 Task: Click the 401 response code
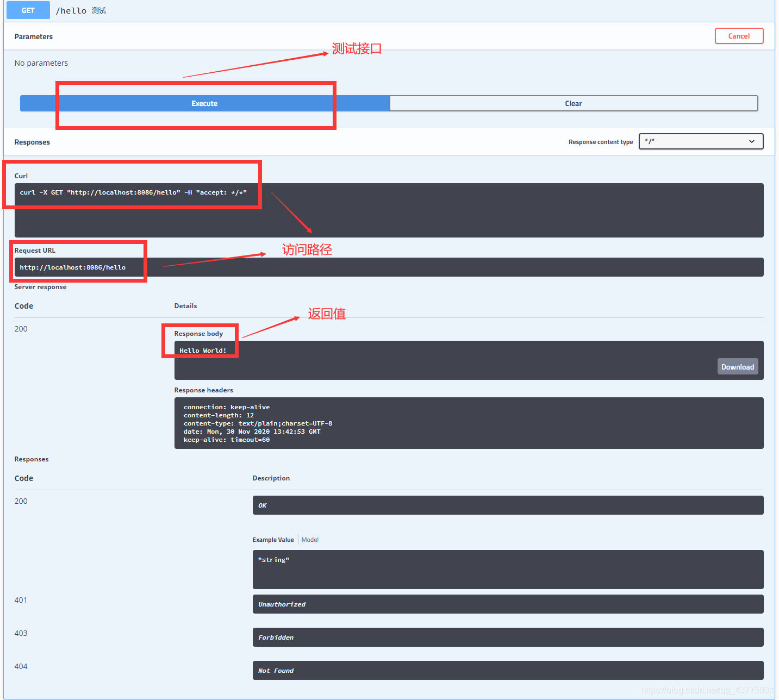(21, 600)
